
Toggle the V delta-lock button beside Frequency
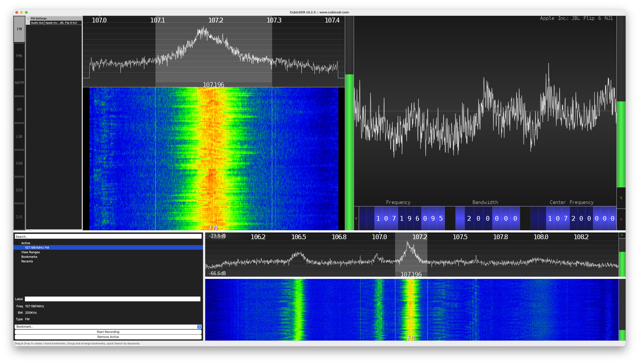(356, 218)
